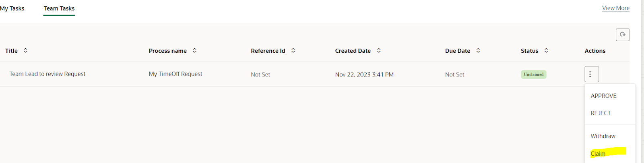Sort by Title column arrows

[26, 51]
